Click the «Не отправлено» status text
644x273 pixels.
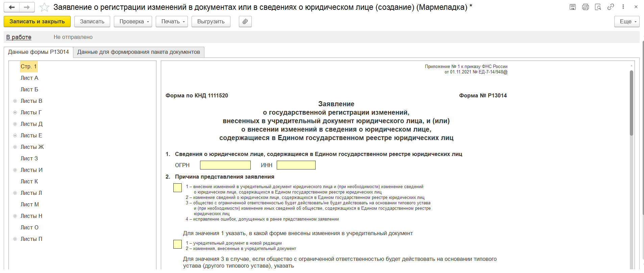pos(73,37)
